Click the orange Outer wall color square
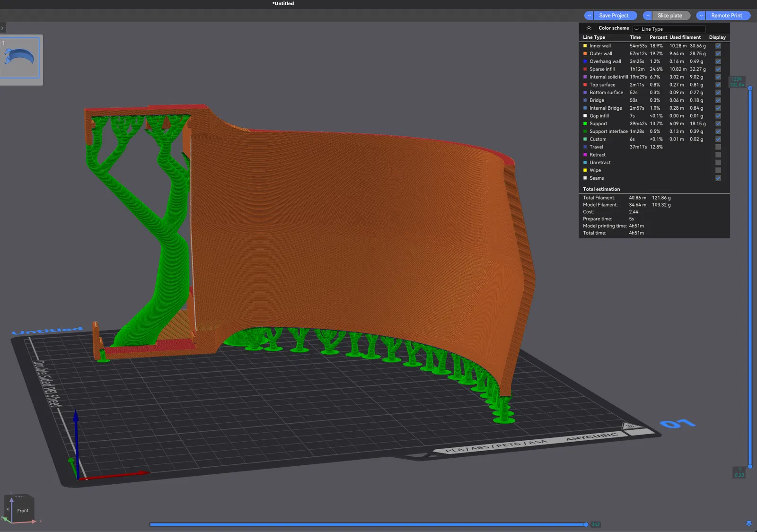 point(585,54)
